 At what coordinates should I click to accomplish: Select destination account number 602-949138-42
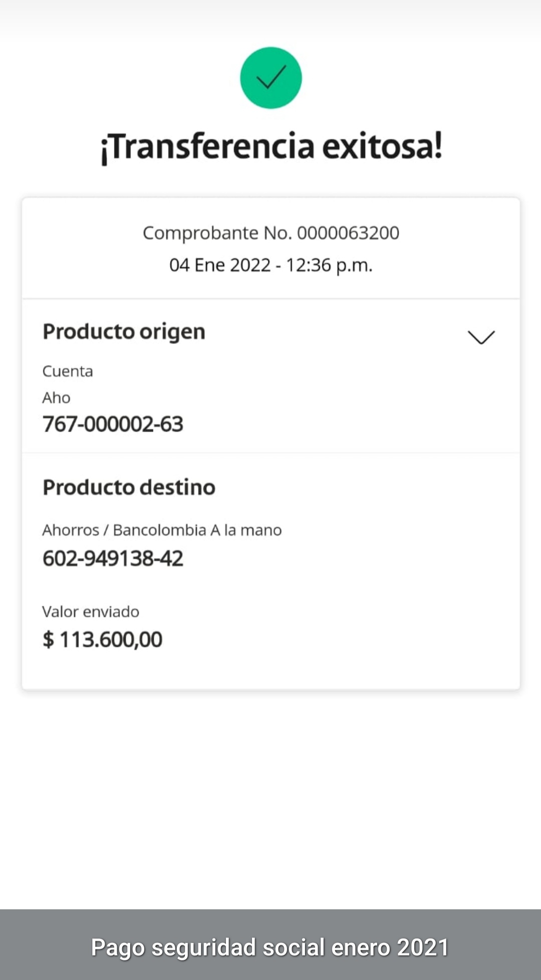(113, 558)
